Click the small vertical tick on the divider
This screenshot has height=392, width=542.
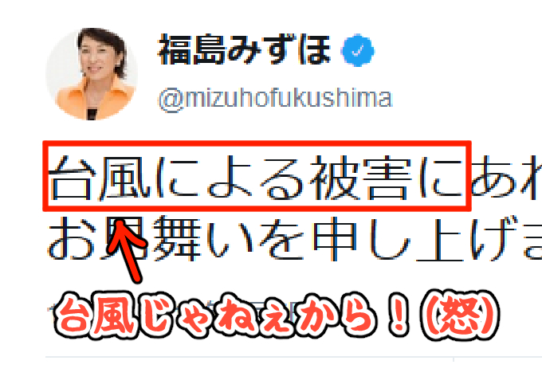[x=454, y=359]
